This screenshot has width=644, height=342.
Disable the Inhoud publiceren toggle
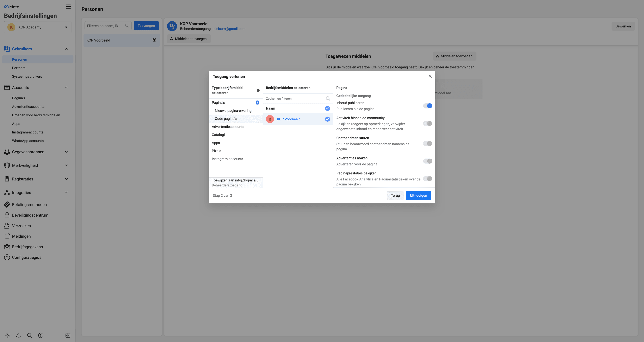[x=427, y=106]
